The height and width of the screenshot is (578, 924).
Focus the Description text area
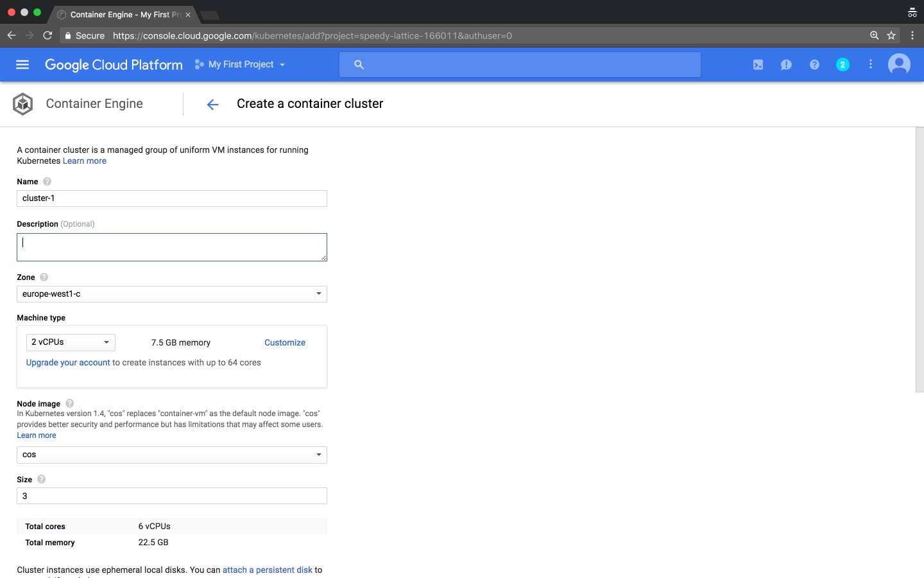click(172, 247)
